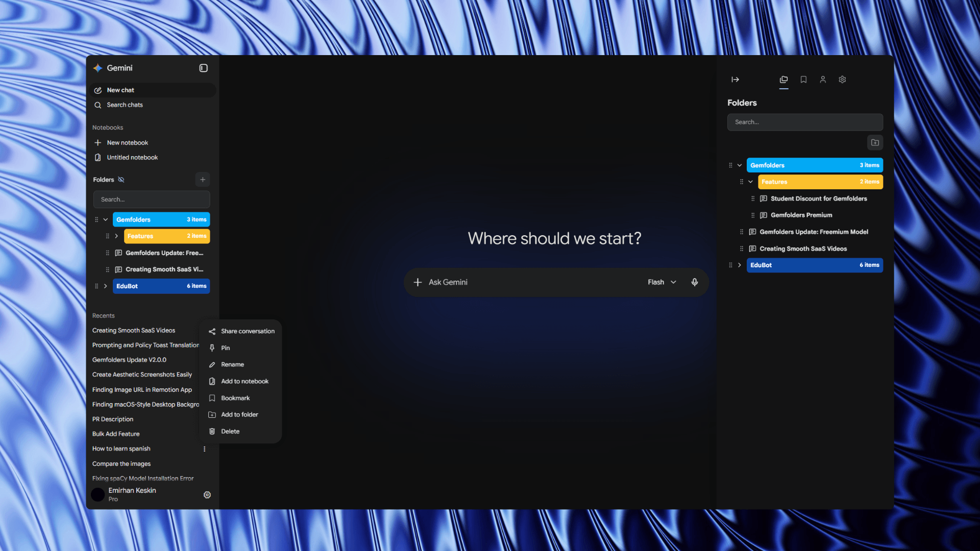Screen dimensions: 980x551
Task: Grab drag handle beside right panel EduBot
Action: pos(730,265)
